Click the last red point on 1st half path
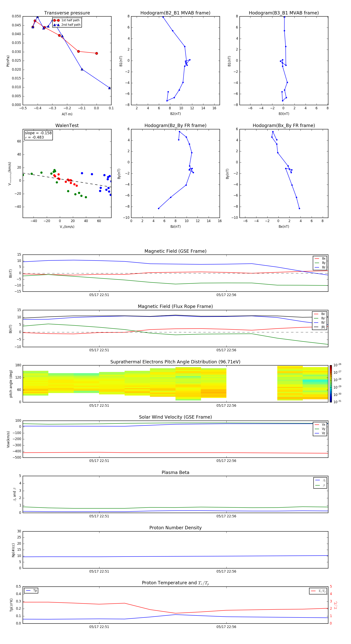This screenshot has width=351, height=644. 97,53
